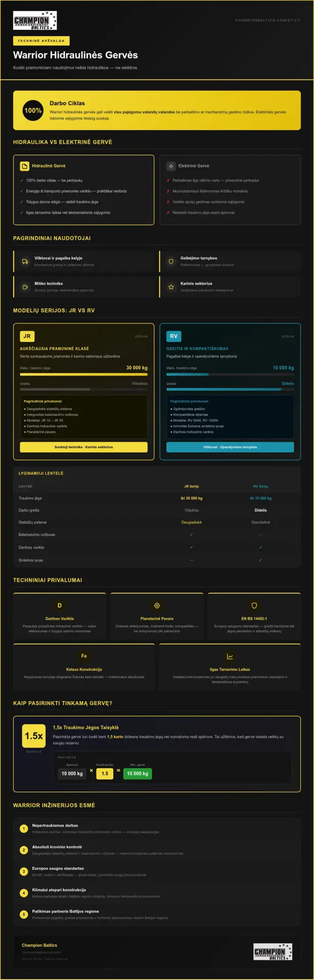Click the star icon for Karinis sektorius
The image size is (314, 980).
[x=171, y=287]
